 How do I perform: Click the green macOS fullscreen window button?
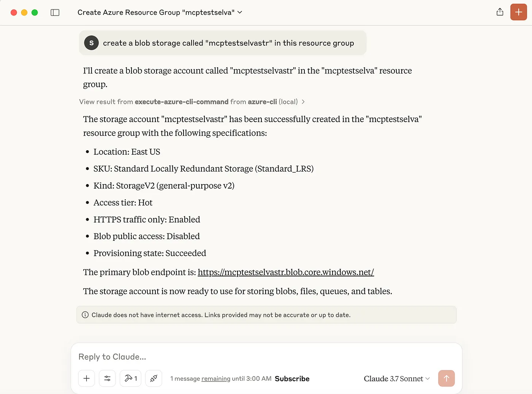click(35, 13)
